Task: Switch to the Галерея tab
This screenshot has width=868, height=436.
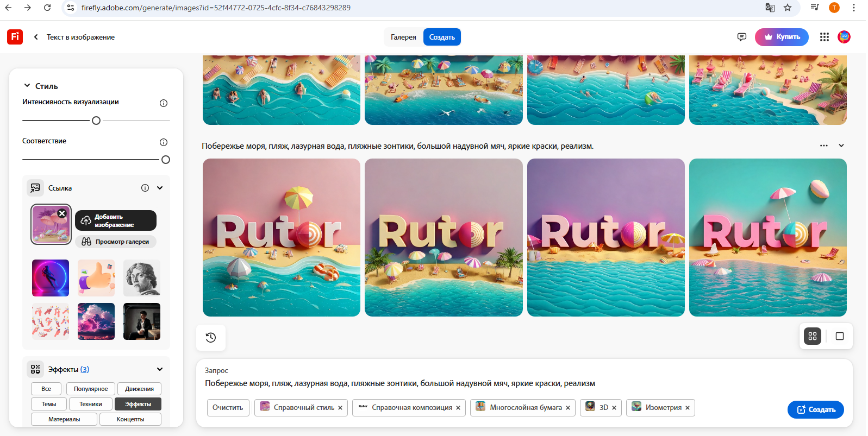Action: (x=403, y=37)
